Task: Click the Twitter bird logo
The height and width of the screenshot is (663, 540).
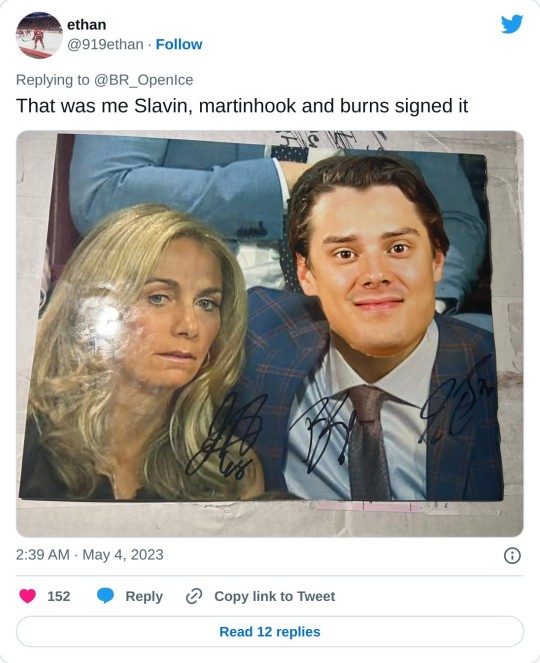Action: (512, 24)
